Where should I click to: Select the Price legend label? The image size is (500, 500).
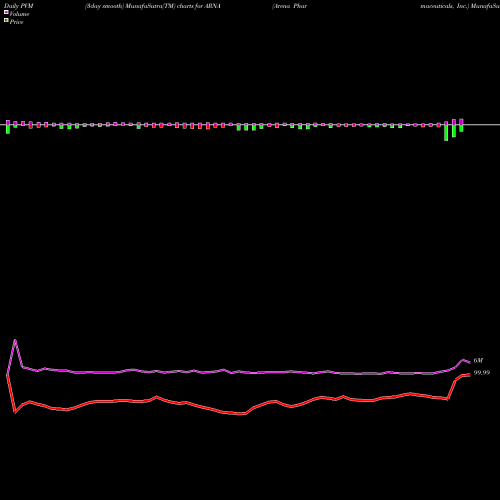point(16,22)
